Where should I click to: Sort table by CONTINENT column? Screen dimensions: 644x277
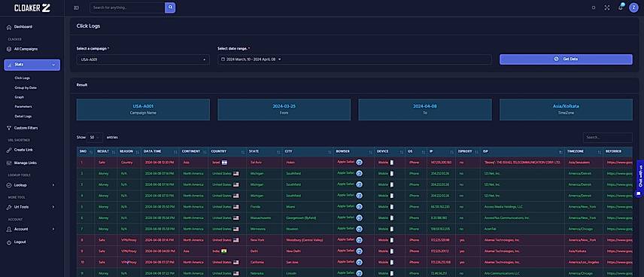point(193,151)
